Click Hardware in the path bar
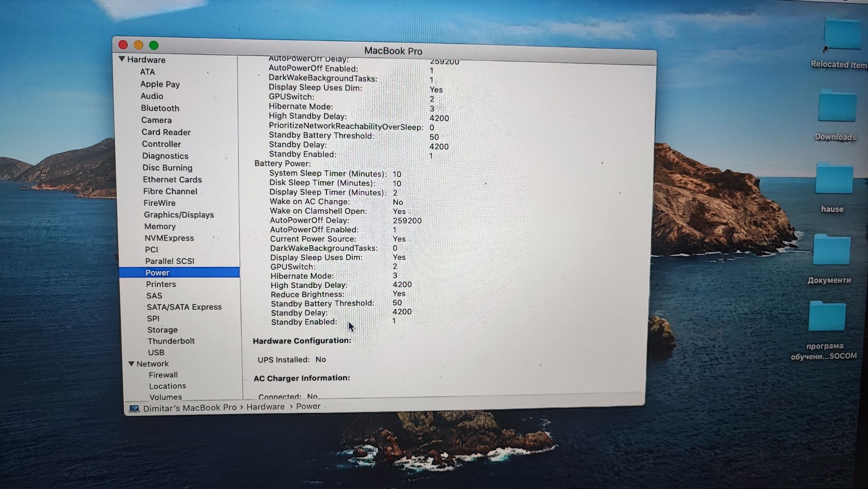868x489 pixels. [x=266, y=406]
